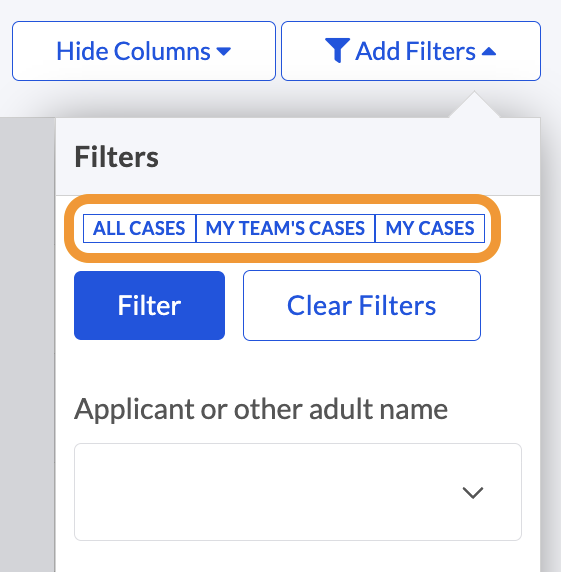Click the empty applicant name input area
This screenshot has width=561, height=572.
tap(266, 492)
